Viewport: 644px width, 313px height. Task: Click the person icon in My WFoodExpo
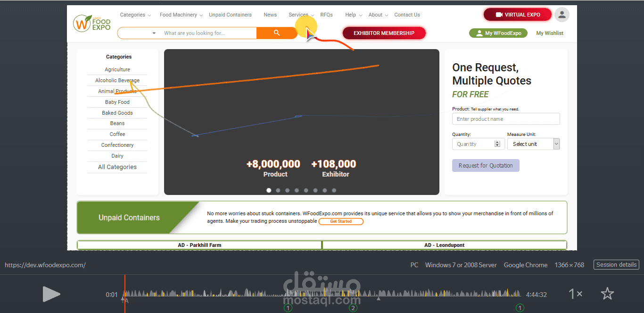[479, 33]
